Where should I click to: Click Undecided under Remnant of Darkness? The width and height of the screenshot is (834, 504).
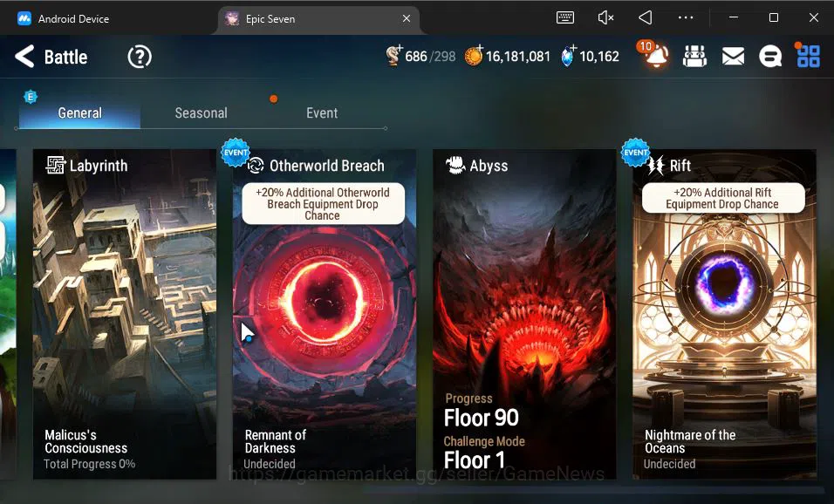[270, 464]
